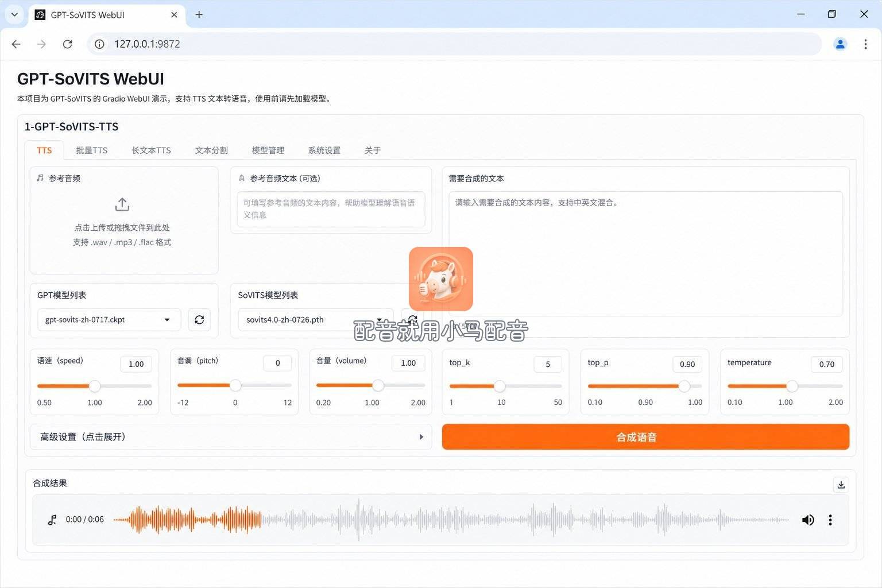Screen dimensions: 882x588
Task: Open Chrome three-dot menu
Action: [865, 44]
